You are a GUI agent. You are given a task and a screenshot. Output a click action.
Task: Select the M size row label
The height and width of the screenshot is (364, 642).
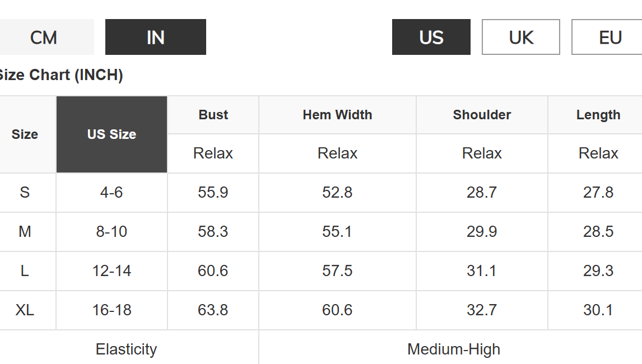(x=25, y=231)
